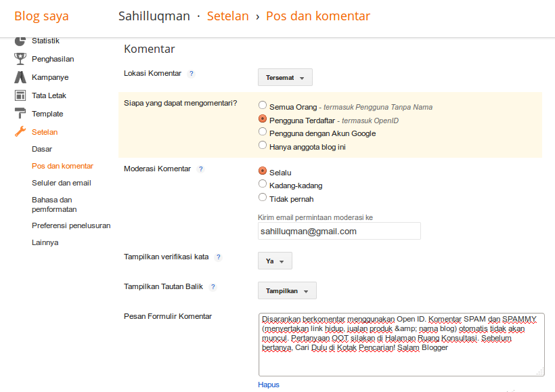Click the moderation email address field

point(339,231)
